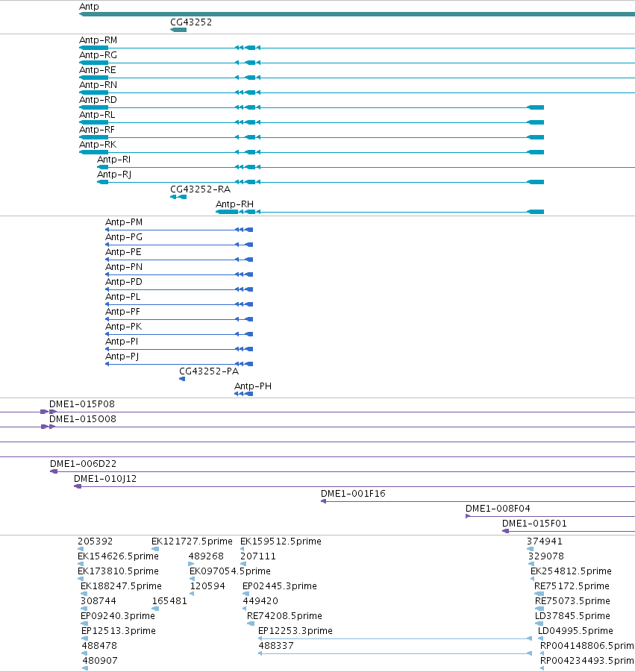
Task: Click the Antp-PJ protein label
Action: tap(122, 357)
